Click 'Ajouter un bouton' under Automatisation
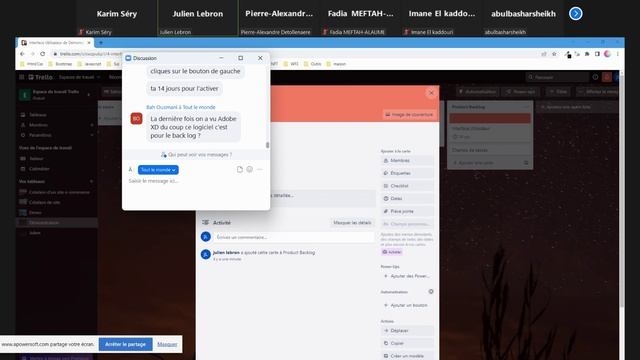The image size is (640, 360). click(x=407, y=305)
